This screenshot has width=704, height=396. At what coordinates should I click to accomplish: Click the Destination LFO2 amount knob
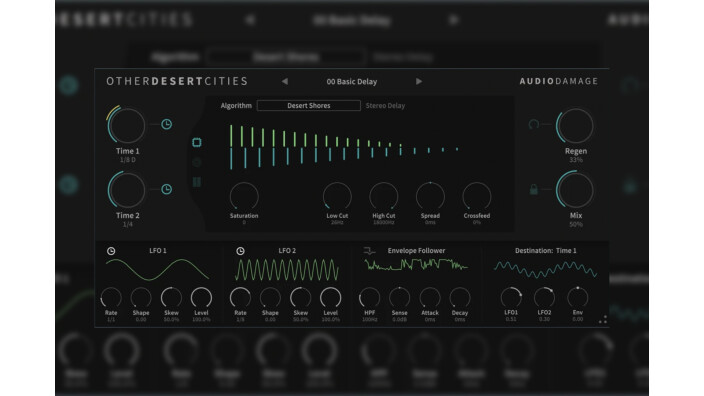[544, 297]
